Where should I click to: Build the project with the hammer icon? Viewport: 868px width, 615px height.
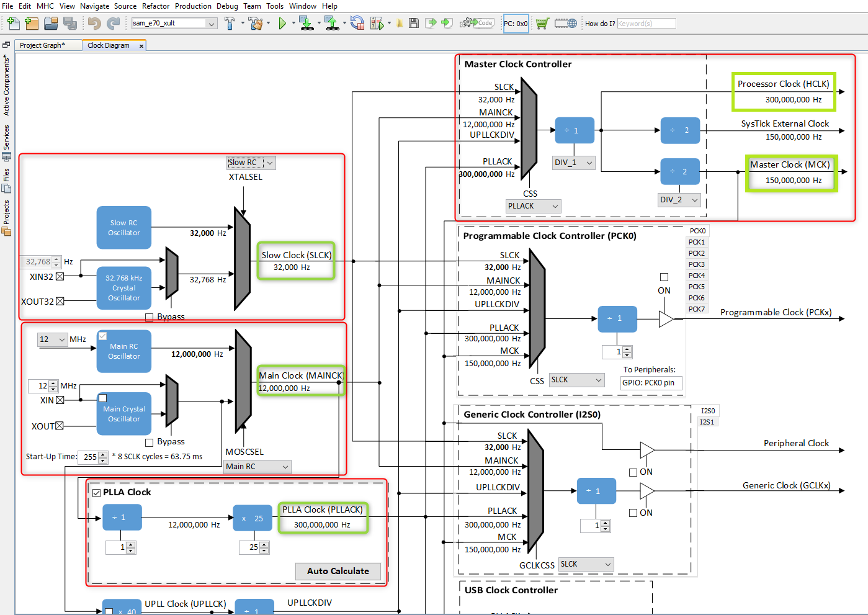[x=230, y=23]
